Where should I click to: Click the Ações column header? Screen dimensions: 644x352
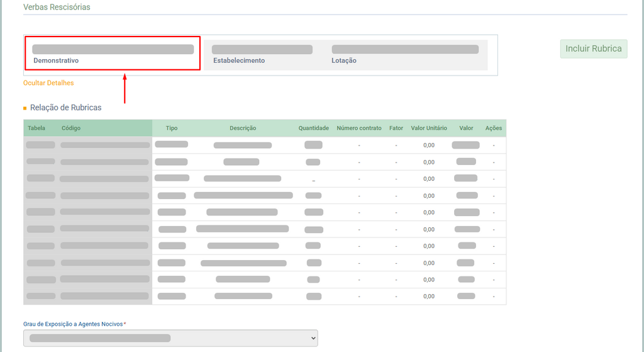tap(494, 128)
